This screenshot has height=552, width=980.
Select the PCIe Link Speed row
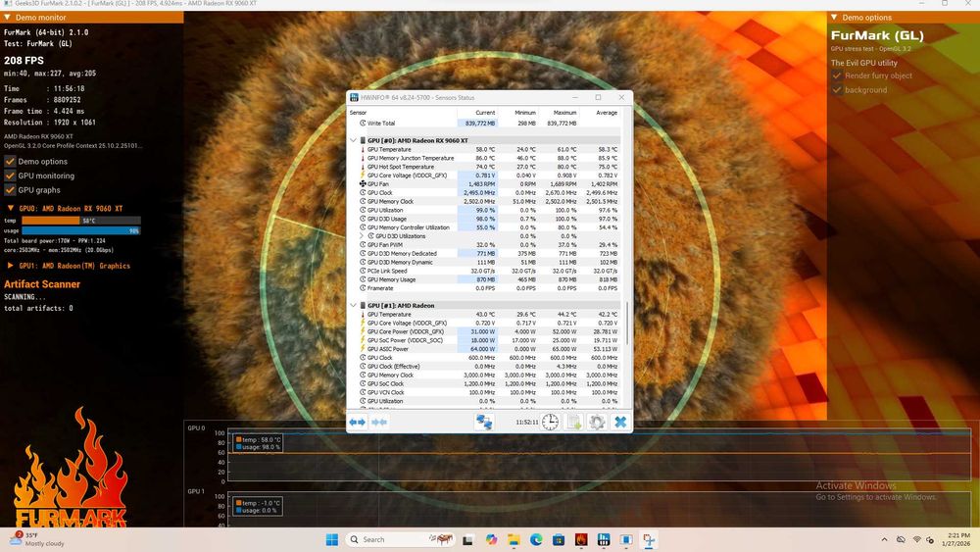pos(485,272)
